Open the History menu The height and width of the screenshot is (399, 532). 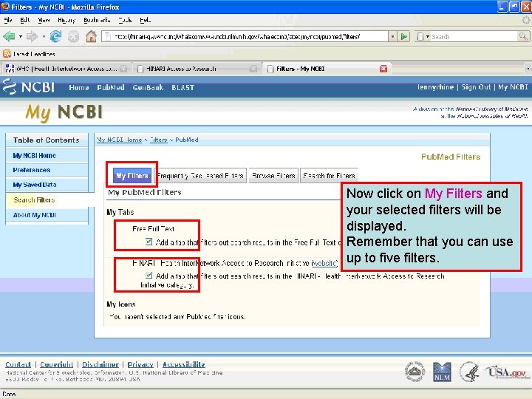[x=66, y=20]
